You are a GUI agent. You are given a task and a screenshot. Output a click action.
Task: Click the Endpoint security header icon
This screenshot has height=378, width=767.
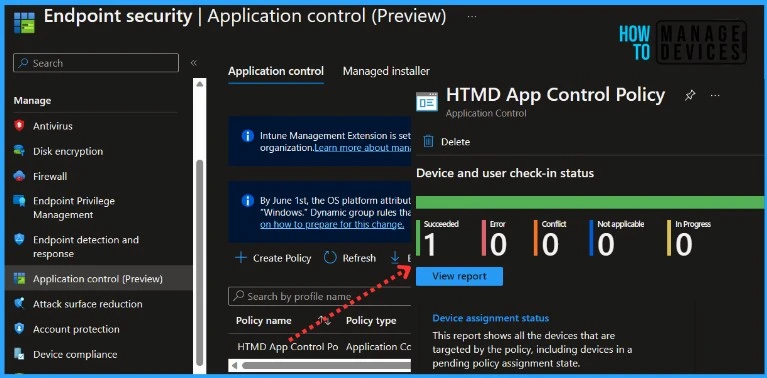(24, 22)
